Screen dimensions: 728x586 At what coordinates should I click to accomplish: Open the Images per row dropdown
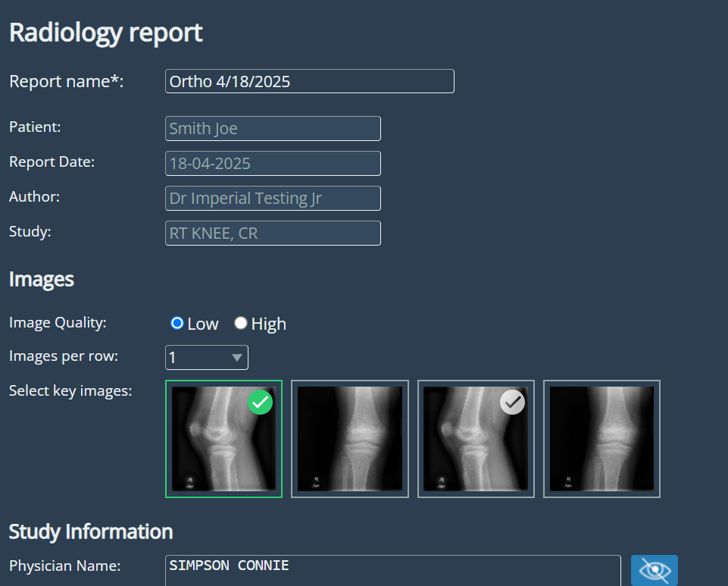pyautogui.click(x=206, y=357)
